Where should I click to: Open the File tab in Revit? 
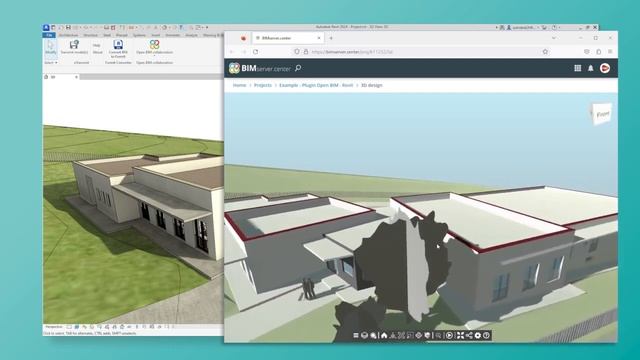(x=49, y=35)
